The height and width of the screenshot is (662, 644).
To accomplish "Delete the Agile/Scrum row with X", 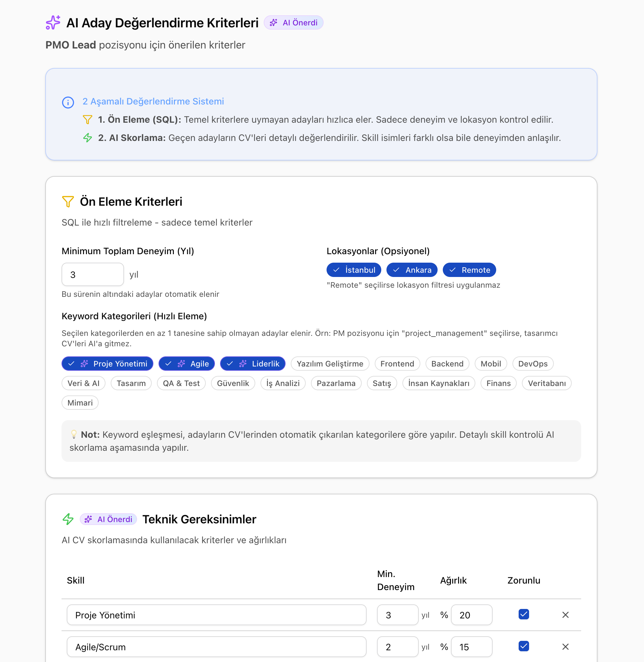I will tap(565, 646).
